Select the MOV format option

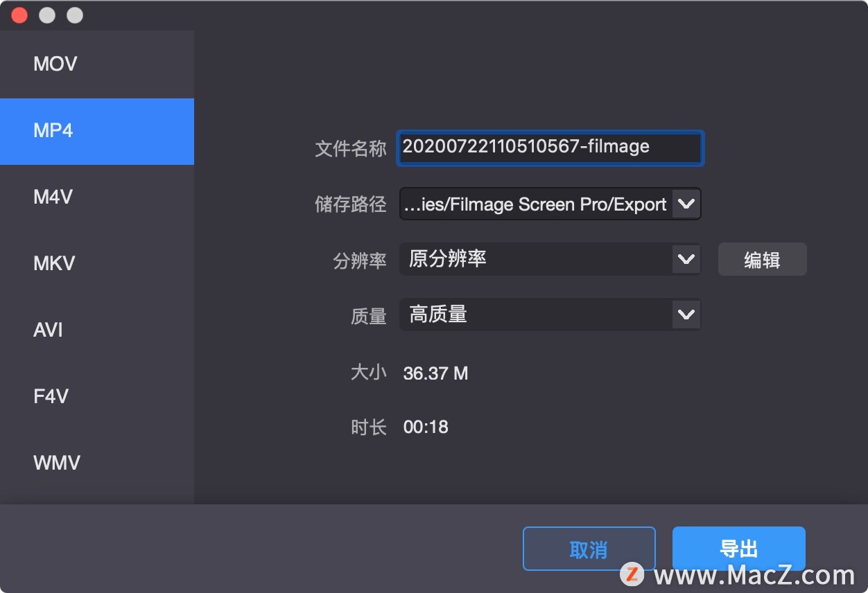click(97, 64)
